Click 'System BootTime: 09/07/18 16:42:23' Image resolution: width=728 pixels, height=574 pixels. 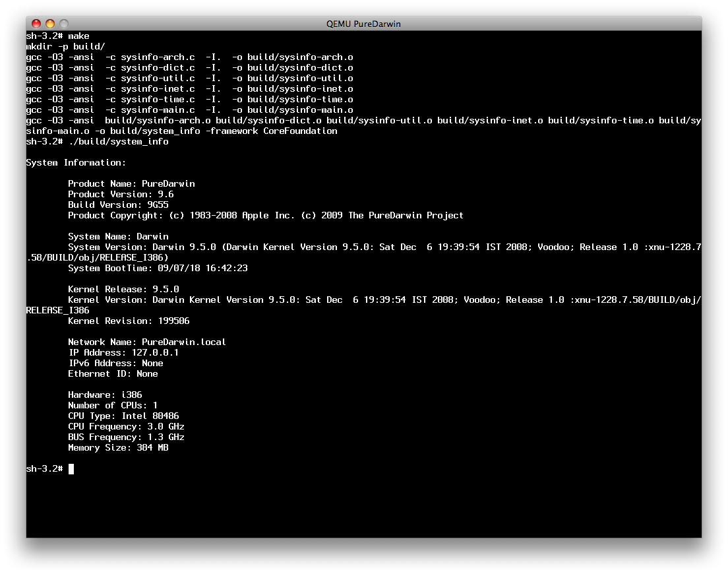point(158,269)
